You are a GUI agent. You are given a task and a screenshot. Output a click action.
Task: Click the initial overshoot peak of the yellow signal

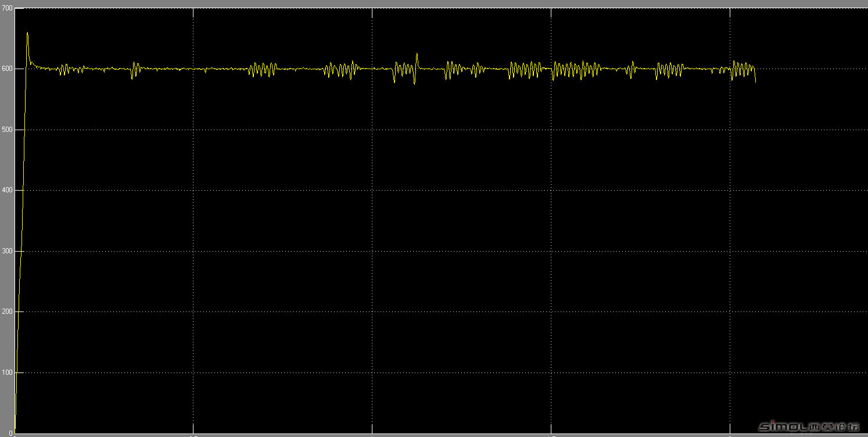coord(27,34)
